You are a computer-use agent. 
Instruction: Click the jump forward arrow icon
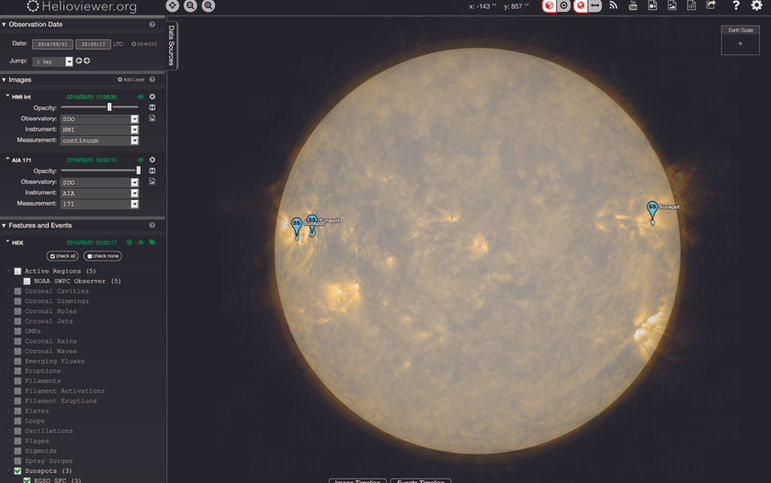tap(87, 61)
